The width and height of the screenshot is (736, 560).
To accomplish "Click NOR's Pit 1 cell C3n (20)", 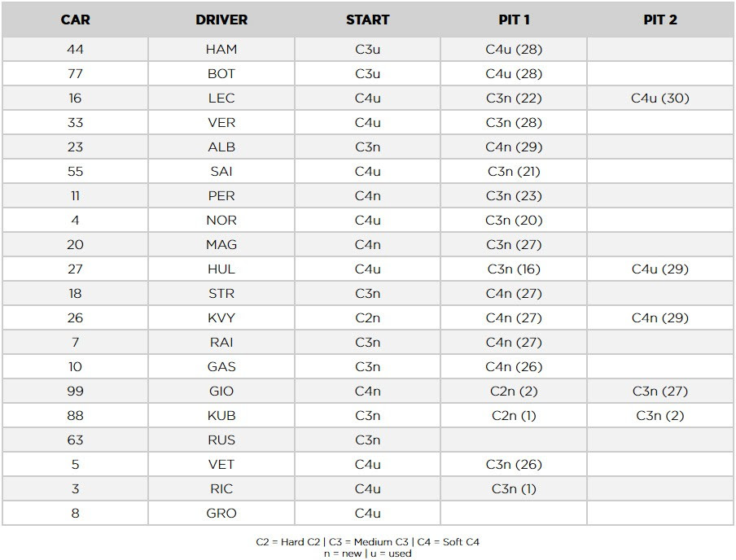I will (x=514, y=220).
